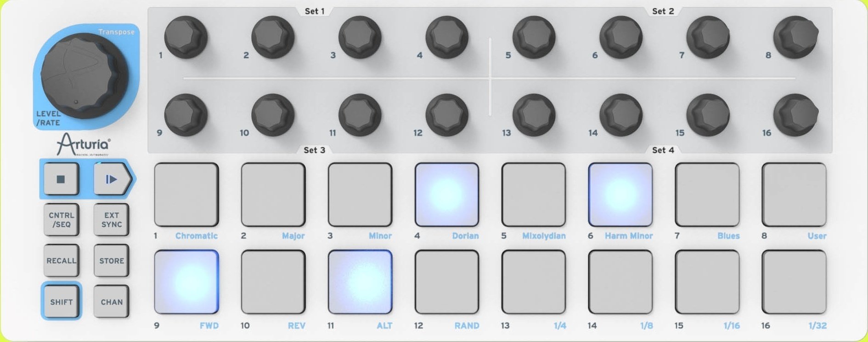Tap pad 13 for 1/4 step
Screen dimensions: 868x342
pyautogui.click(x=533, y=282)
